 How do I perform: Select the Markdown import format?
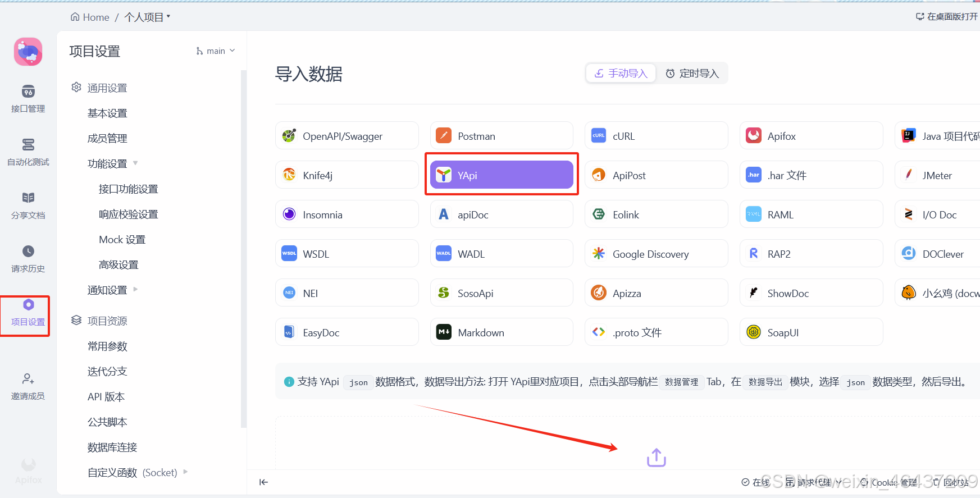click(502, 332)
